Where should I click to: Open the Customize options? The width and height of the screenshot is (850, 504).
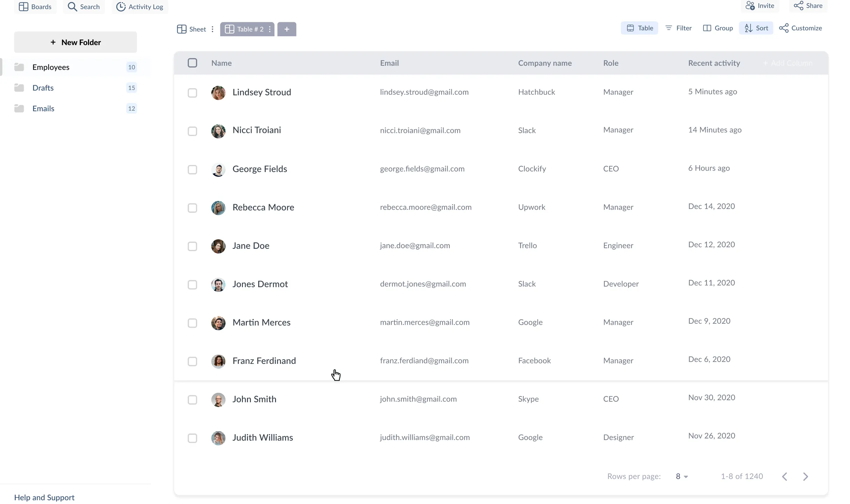coord(800,28)
